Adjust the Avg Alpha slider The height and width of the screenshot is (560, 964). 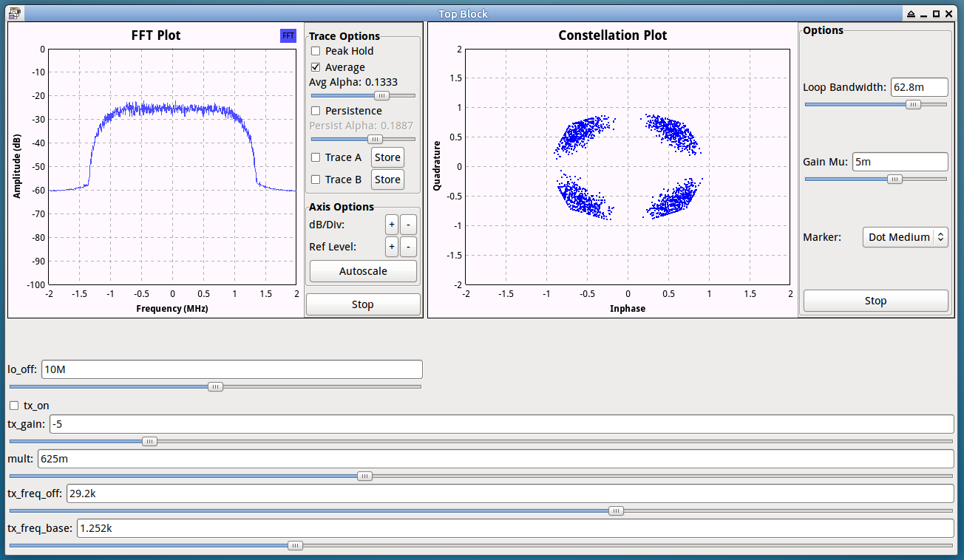[x=381, y=95]
